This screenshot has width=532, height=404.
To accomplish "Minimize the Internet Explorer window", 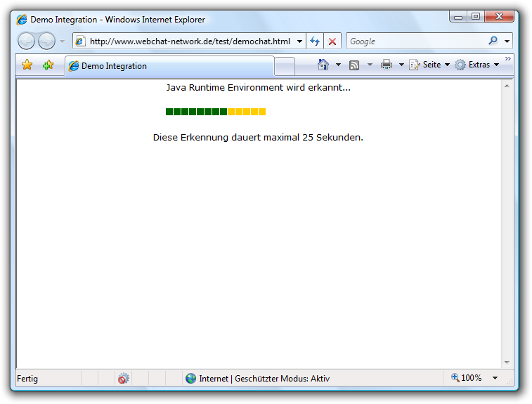I will click(458, 16).
